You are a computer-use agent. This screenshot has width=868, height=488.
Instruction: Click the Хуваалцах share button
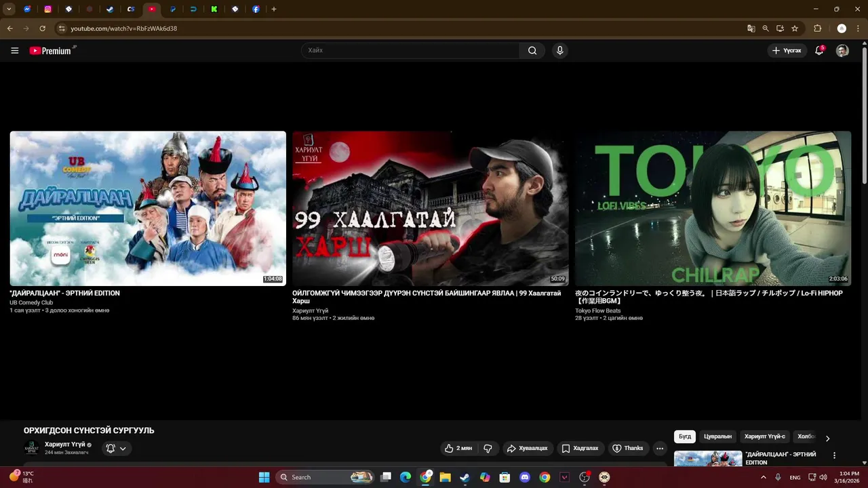528,448
